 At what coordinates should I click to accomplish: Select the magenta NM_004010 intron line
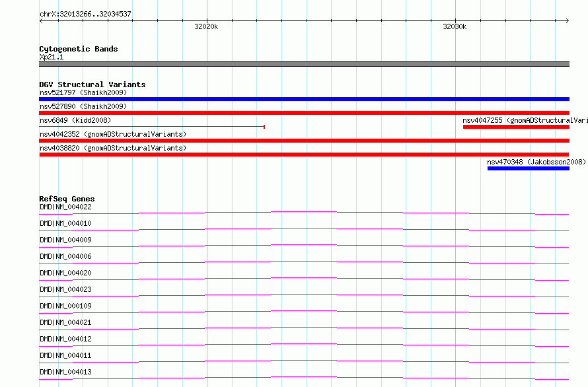pyautogui.click(x=304, y=229)
